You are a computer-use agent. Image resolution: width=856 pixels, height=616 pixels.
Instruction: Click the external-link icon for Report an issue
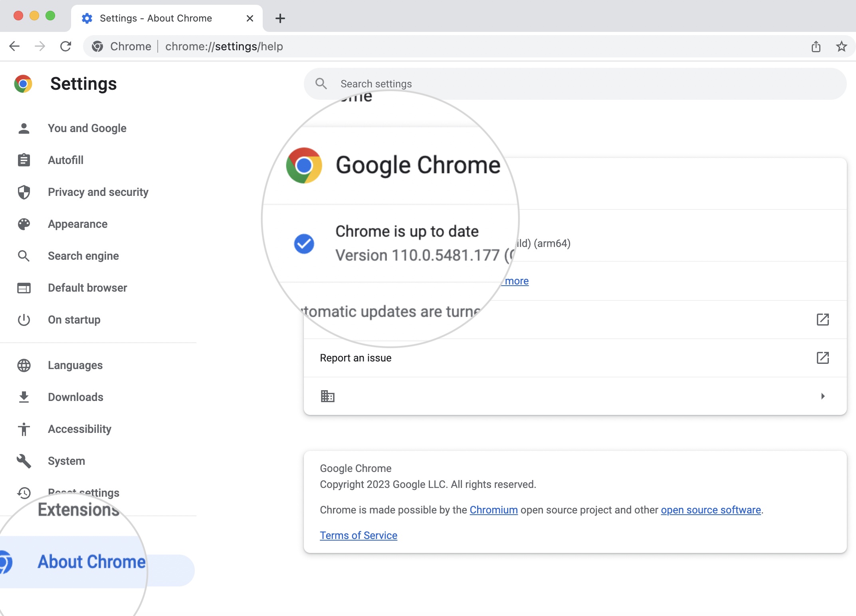(x=822, y=357)
